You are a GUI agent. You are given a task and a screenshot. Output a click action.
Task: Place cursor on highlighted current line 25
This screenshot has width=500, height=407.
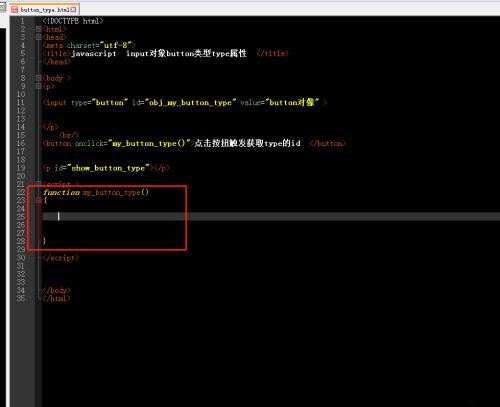tap(271, 217)
